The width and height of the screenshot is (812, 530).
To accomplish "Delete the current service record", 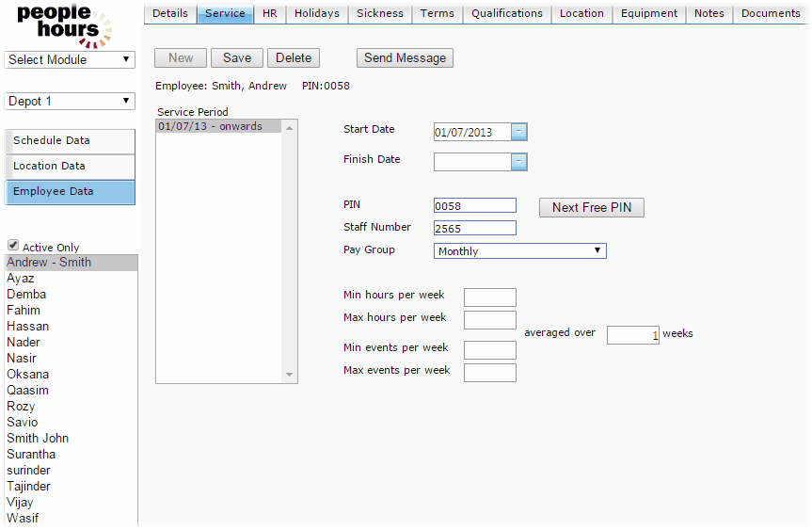I will (294, 58).
